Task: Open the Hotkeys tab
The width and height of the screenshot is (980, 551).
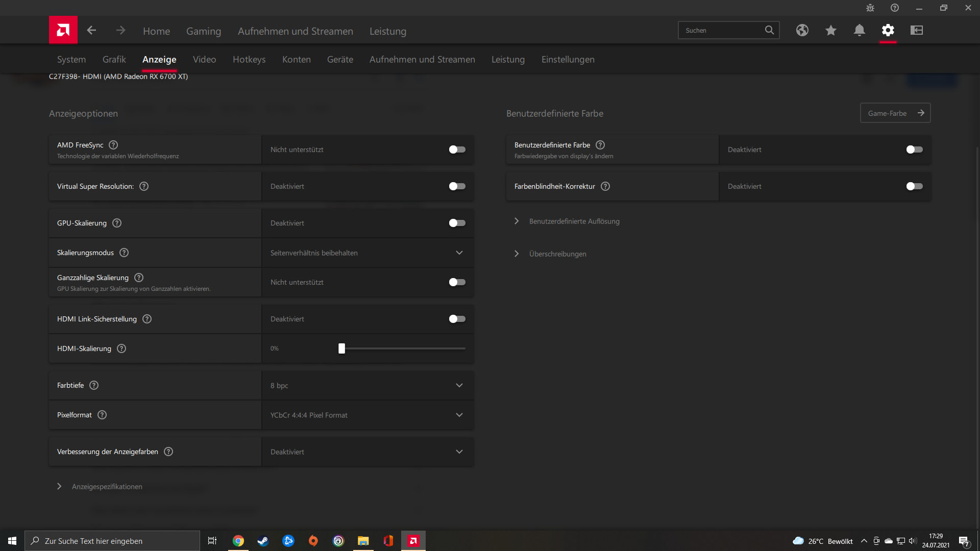Action: click(x=249, y=60)
